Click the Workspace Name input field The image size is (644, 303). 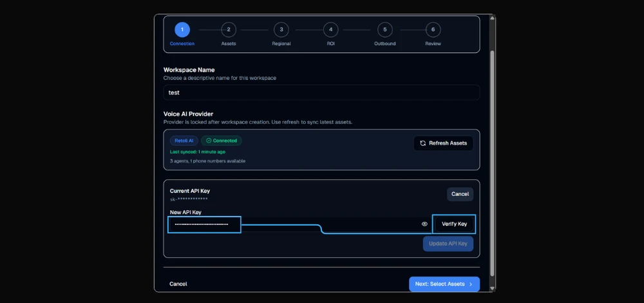321,92
